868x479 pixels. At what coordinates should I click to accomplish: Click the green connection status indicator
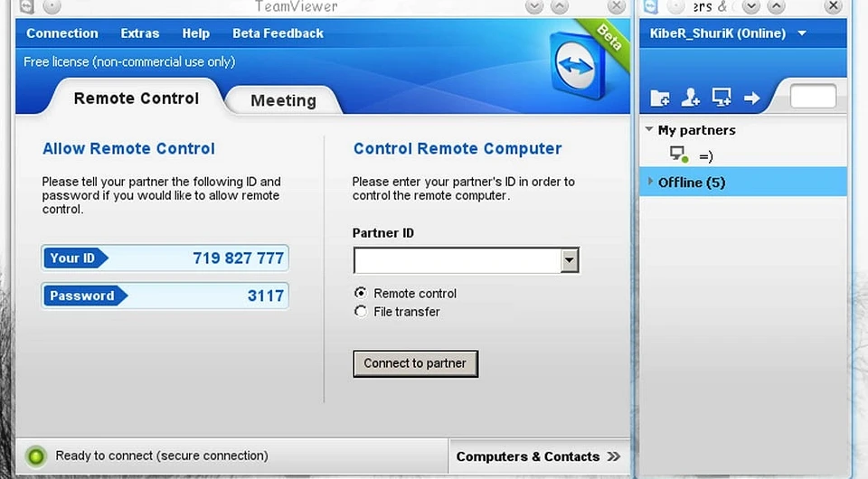point(35,456)
